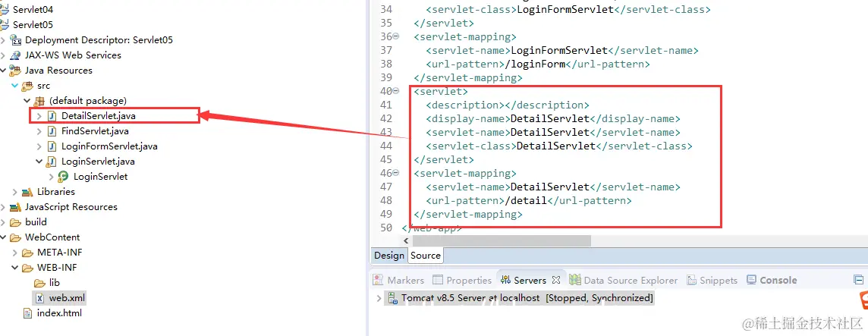This screenshot has height=336, width=868.
Task: Click the WEB-INF folder icon
Action: 27,268
